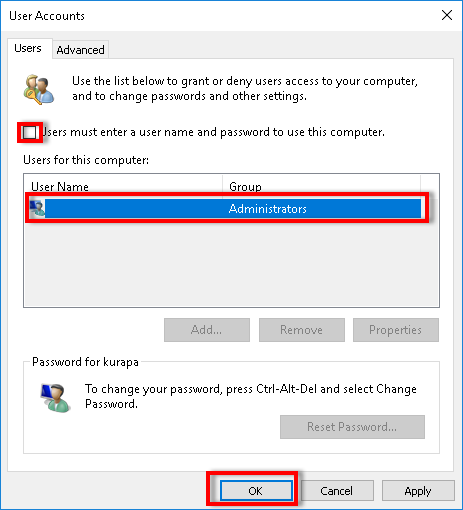463x510 pixels.
Task: Click the users-with-key icon beside the description
Action: pos(39,89)
